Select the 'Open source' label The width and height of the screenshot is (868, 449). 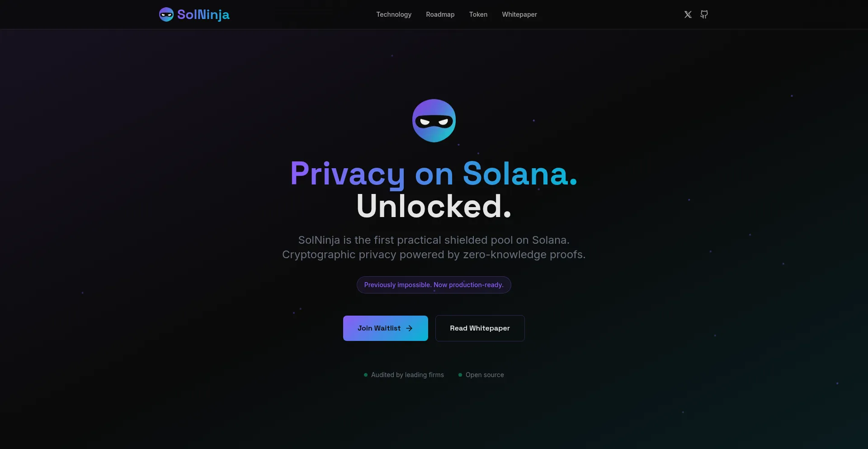[x=485, y=375]
